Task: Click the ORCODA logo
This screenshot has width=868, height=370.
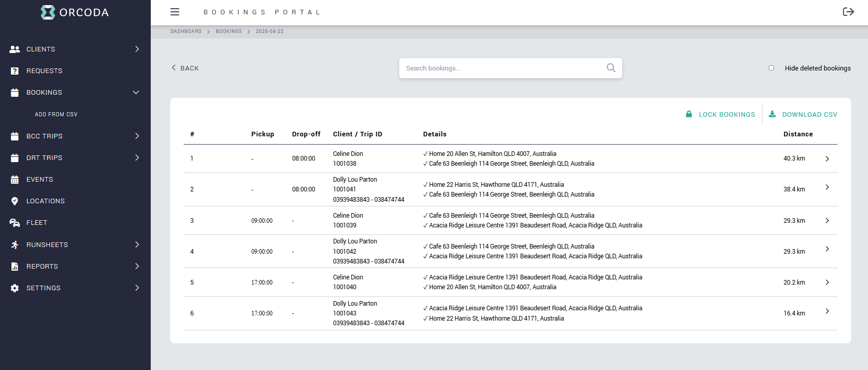Action: coord(75,12)
